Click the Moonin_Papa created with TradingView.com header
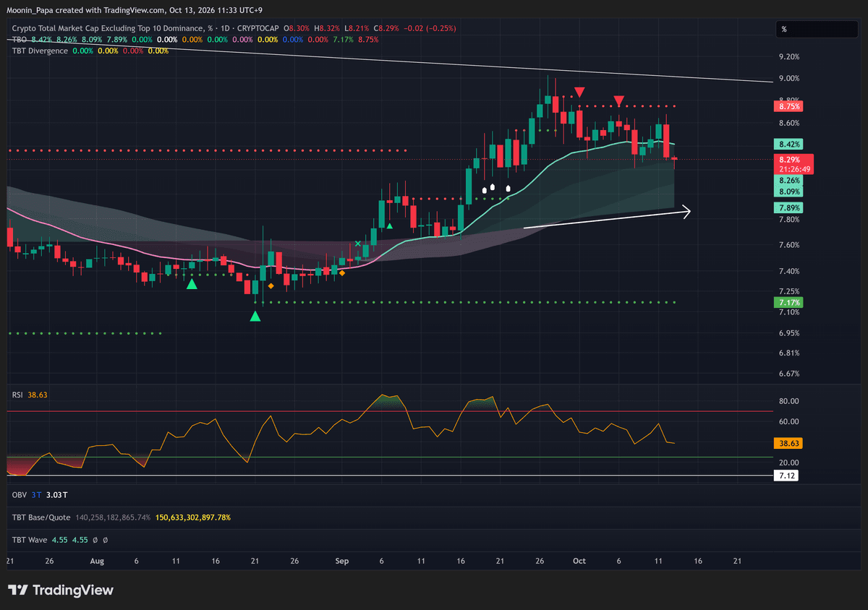868x610 pixels. (x=136, y=9)
